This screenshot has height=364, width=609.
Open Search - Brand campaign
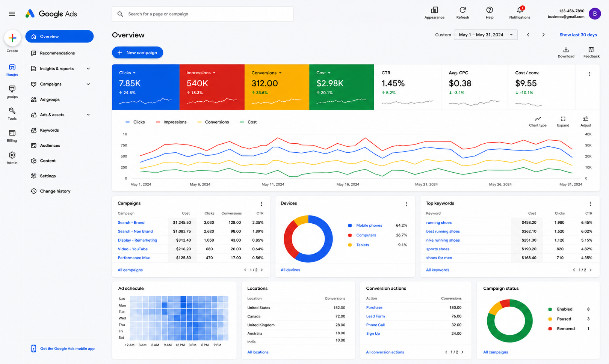(131, 223)
